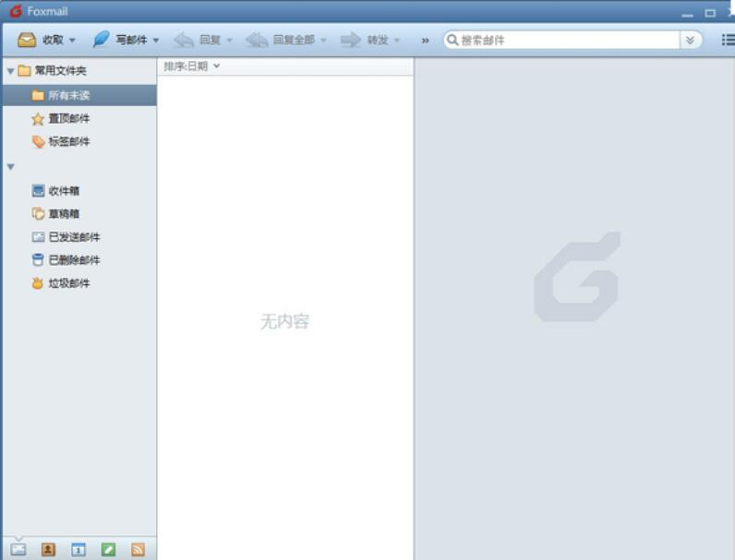Click the Foxmail logo icon in title bar
735x560 pixels.
16,10
